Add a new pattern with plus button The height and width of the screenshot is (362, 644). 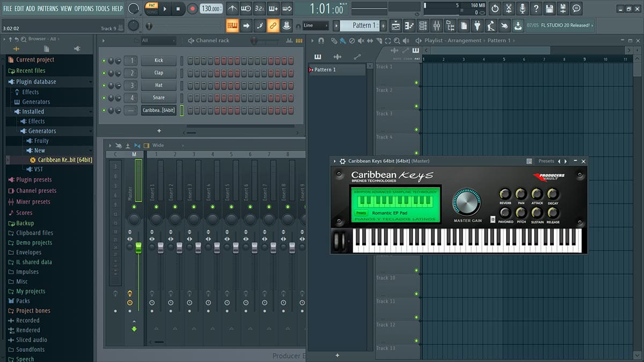click(x=383, y=25)
